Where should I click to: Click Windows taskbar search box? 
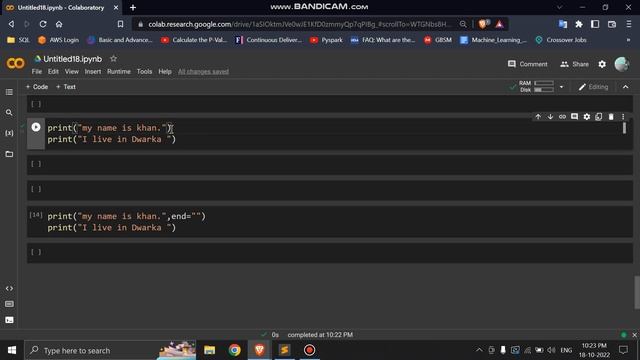tap(110, 350)
